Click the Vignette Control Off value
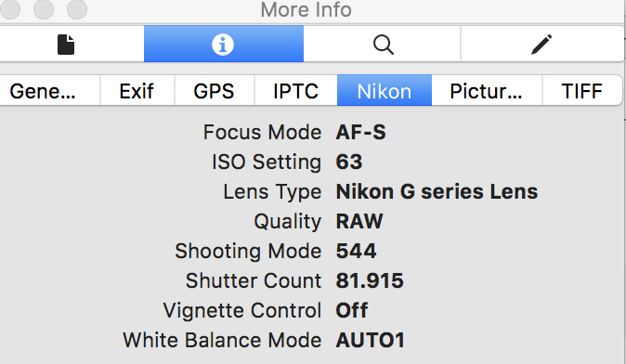This screenshot has height=364, width=626. pos(352,310)
